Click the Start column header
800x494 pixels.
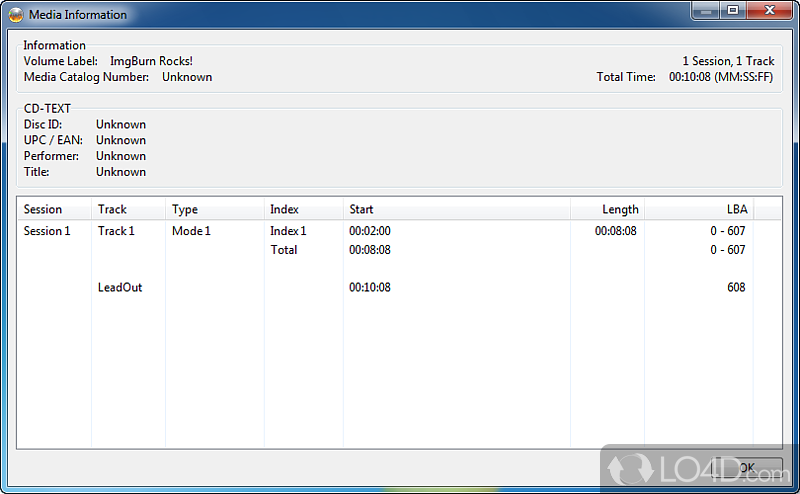point(457,209)
